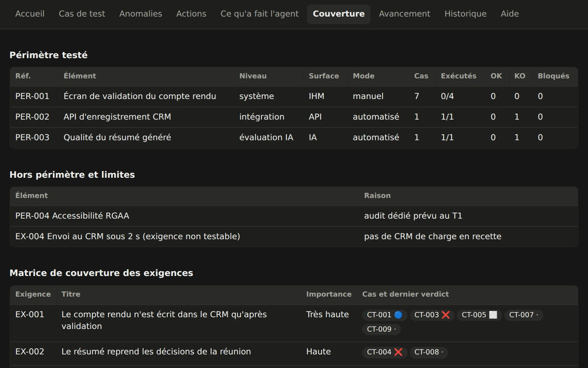Click the 'Raison' column header
This screenshot has width=588, height=368.
(377, 196)
